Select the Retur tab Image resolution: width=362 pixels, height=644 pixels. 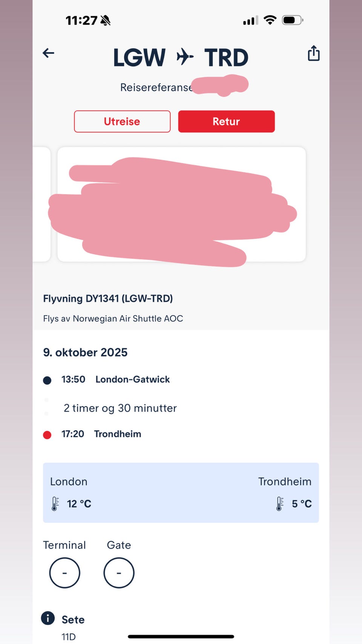pos(226,121)
